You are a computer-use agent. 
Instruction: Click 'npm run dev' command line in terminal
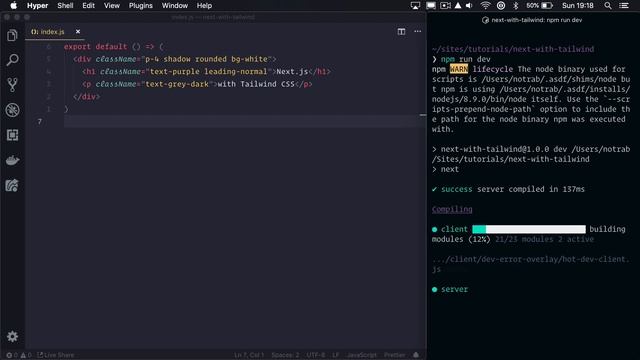pyautogui.click(x=466, y=59)
